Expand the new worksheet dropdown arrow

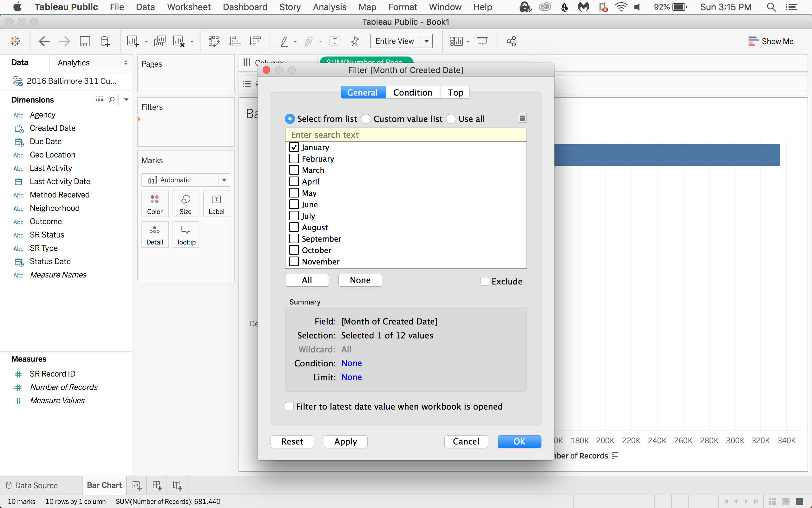click(146, 42)
